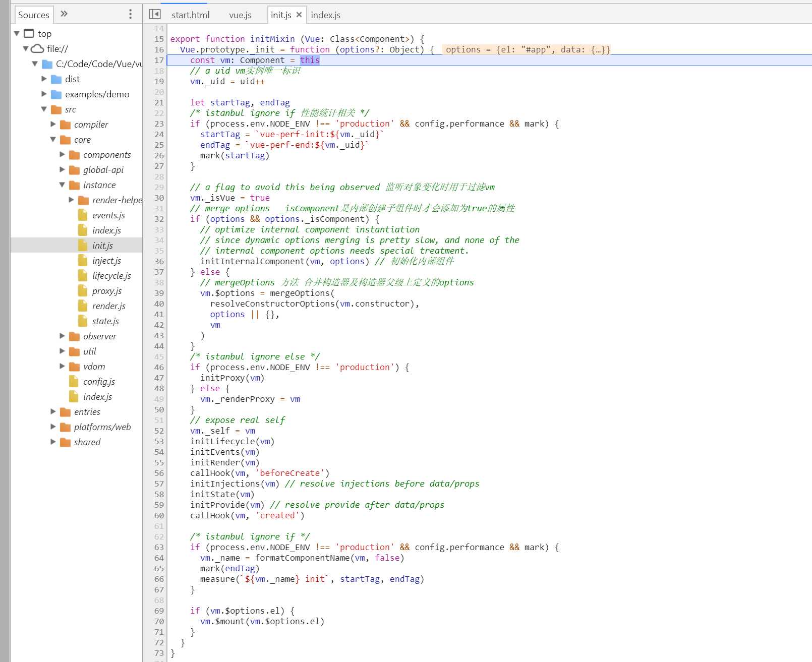Collapse the file:// origin node
The height and width of the screenshot is (662, 812).
[26, 48]
